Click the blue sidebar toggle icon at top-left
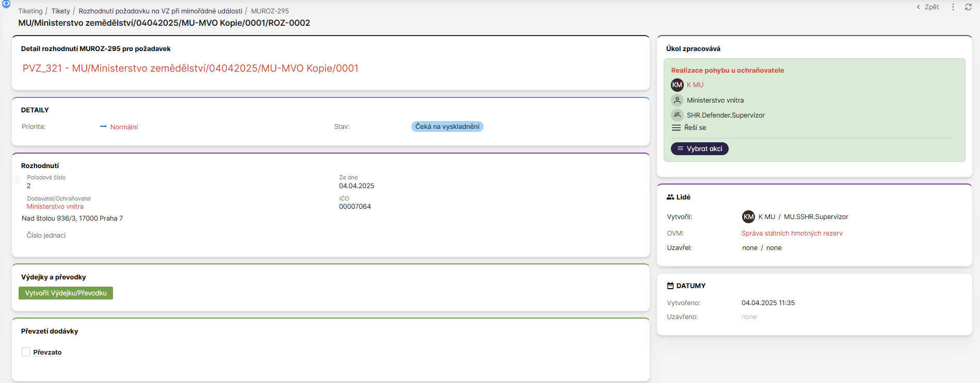This screenshot has height=383, width=980. tap(6, 4)
